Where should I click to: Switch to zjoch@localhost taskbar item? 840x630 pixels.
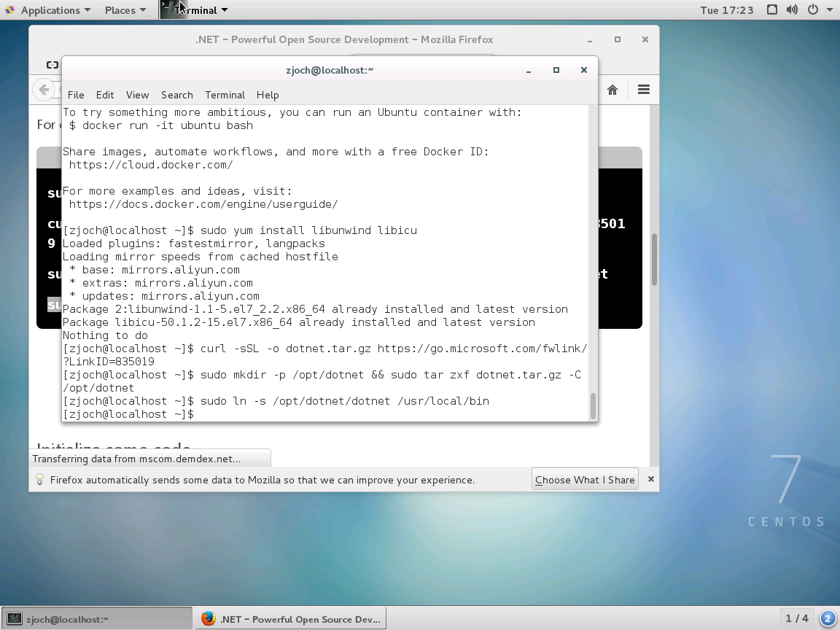tap(96, 619)
